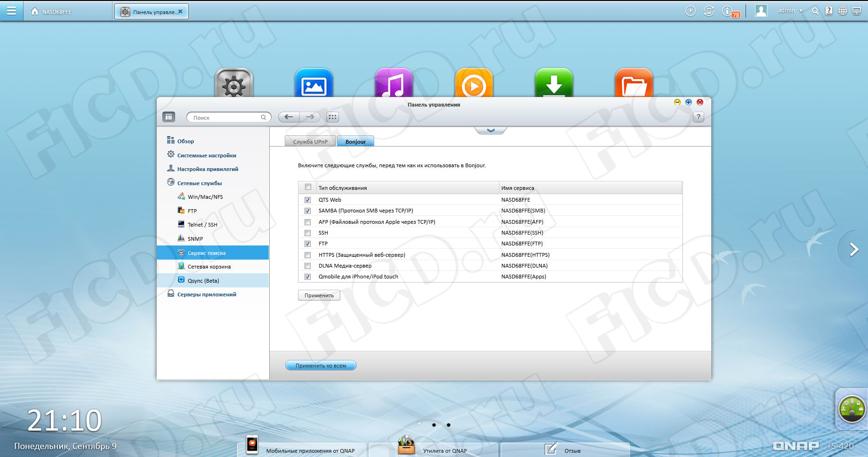
Task: Open Control Panel help button
Action: pyautogui.click(x=699, y=117)
